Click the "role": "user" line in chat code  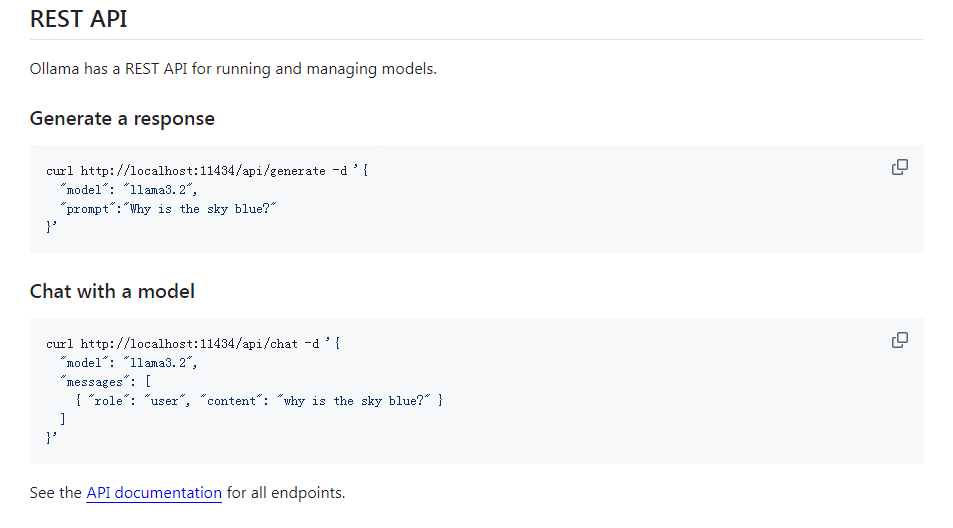click(x=258, y=401)
